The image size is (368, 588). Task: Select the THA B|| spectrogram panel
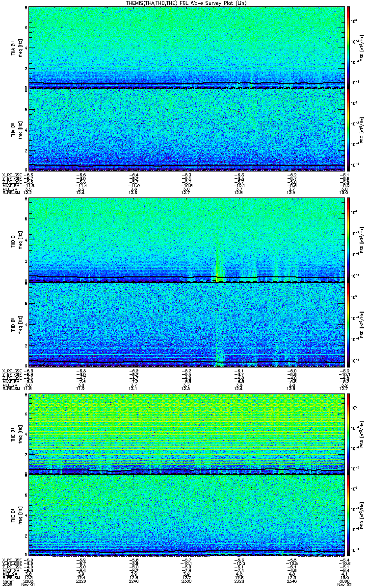[x=186, y=130]
